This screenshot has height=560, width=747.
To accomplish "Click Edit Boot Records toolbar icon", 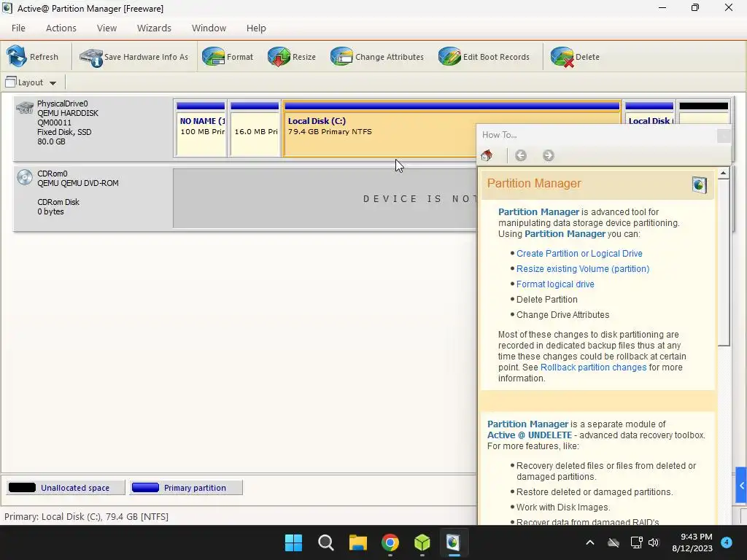I will (x=449, y=57).
